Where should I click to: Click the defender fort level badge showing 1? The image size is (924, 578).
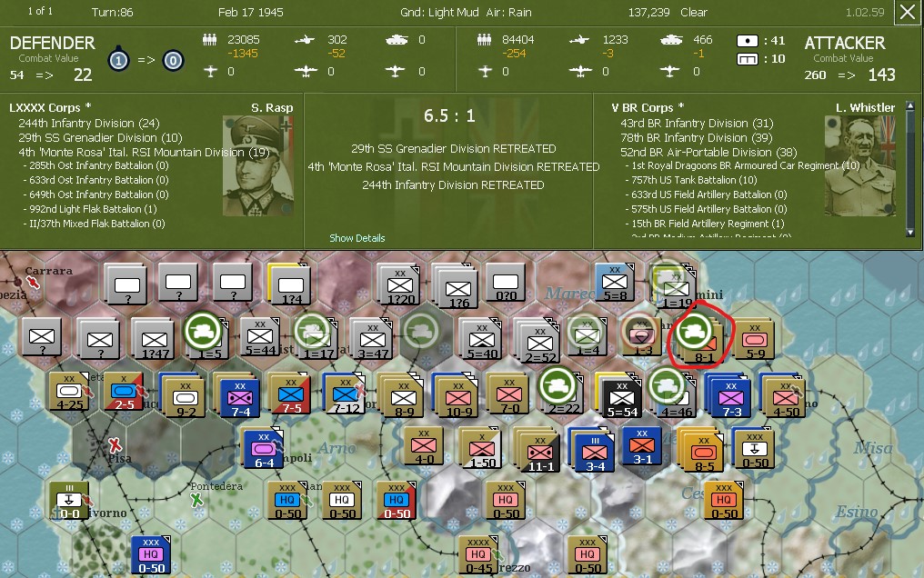117,61
